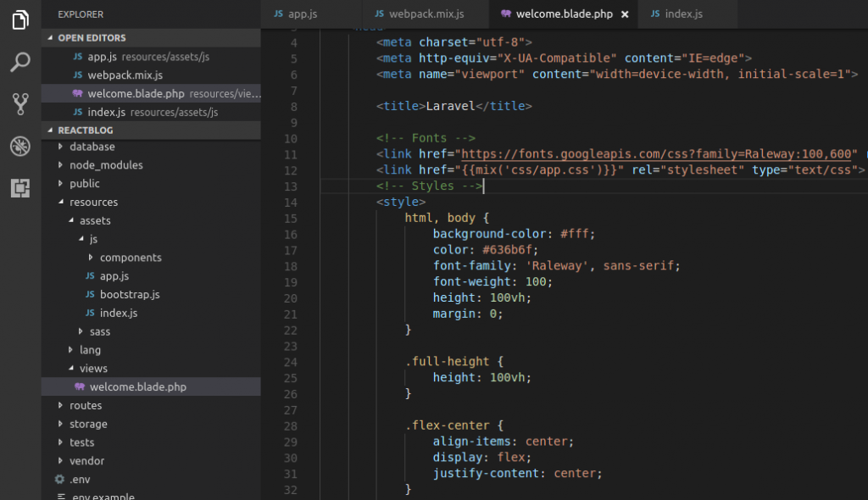Select welcome.blade.php under views folder

pos(151,387)
